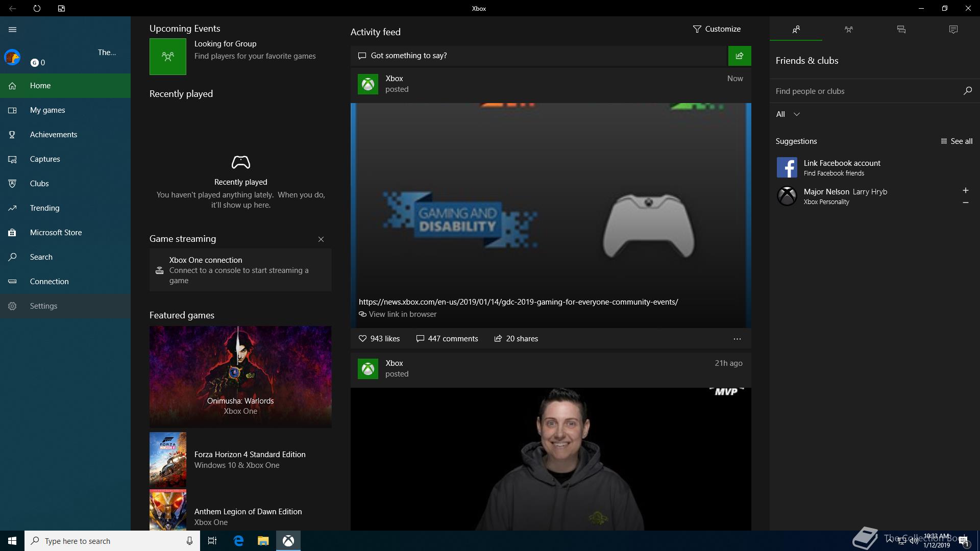Click the Connection console icon

[x=12, y=282]
